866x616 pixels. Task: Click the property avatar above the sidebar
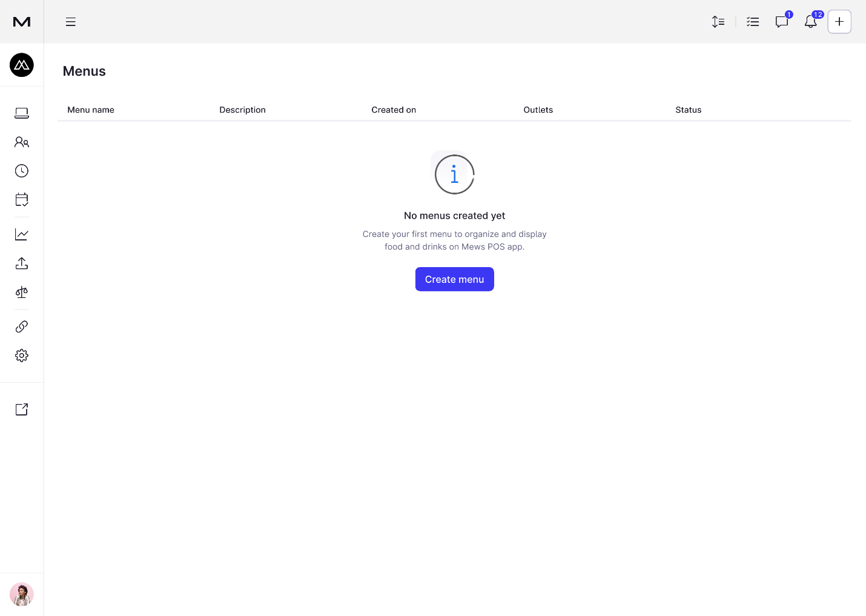22,65
